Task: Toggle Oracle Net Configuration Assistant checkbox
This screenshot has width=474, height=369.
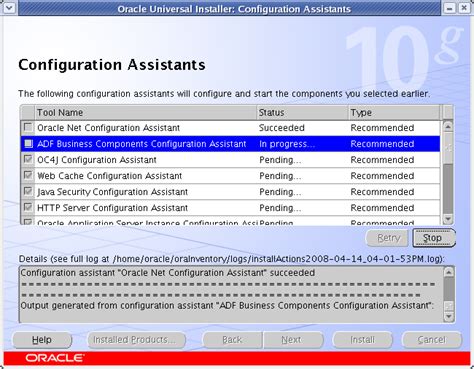Action: point(28,127)
